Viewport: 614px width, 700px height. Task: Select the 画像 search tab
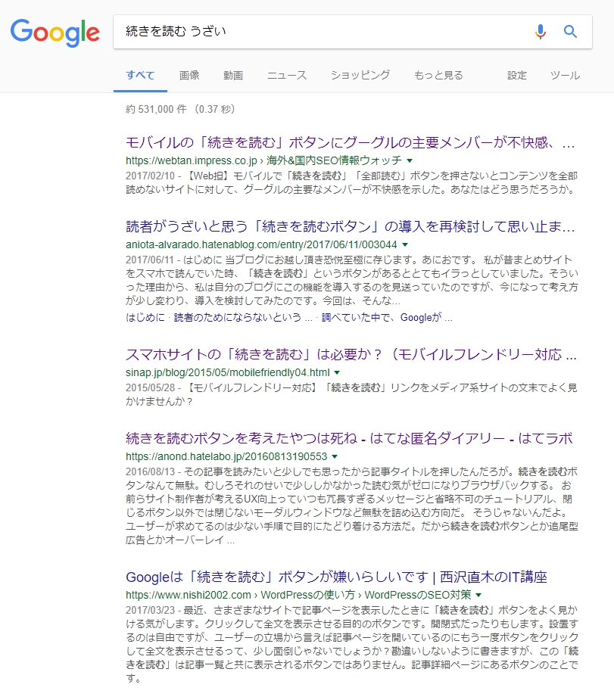pos(189,76)
